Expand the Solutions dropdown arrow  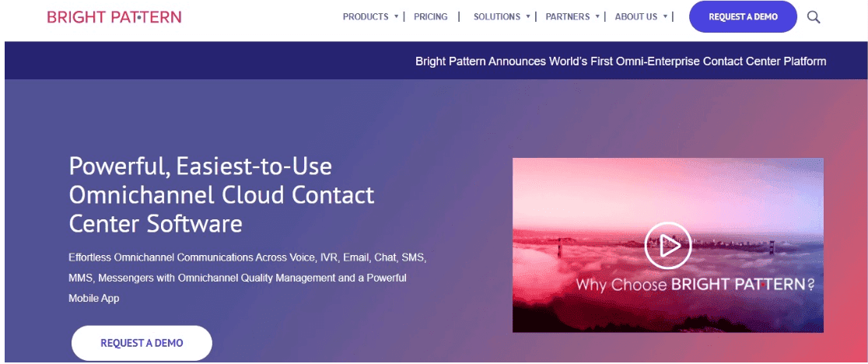pyautogui.click(x=528, y=16)
